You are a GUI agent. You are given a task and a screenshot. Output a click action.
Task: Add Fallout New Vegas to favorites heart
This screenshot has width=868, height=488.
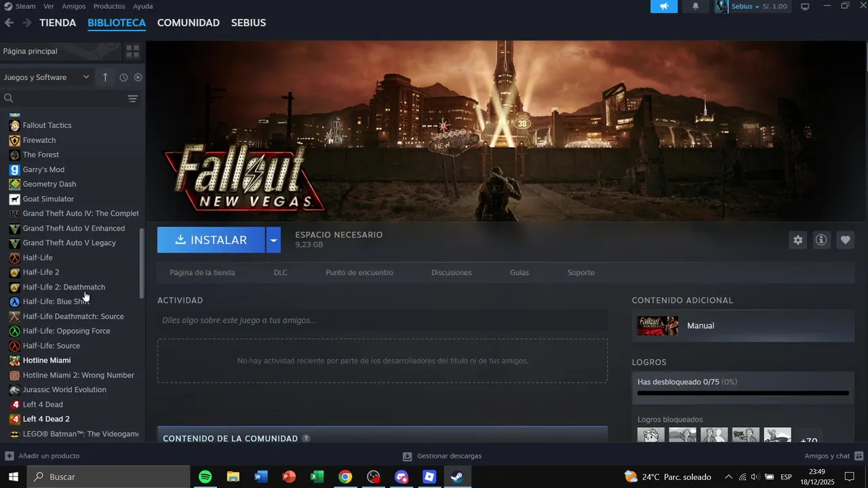point(845,240)
